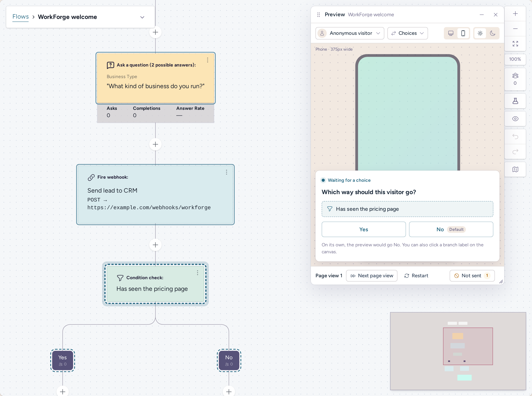Click the webhook URL text
This screenshot has height=396, width=532.
149,208
